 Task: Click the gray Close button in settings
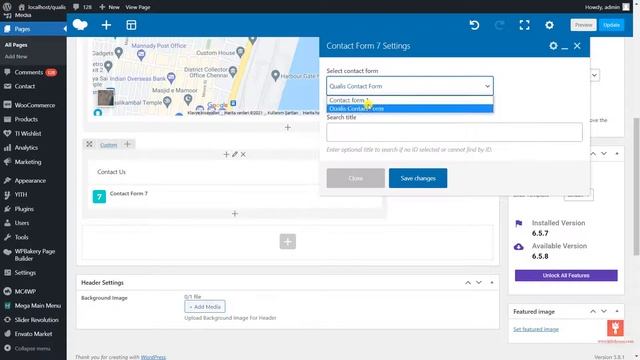[356, 178]
